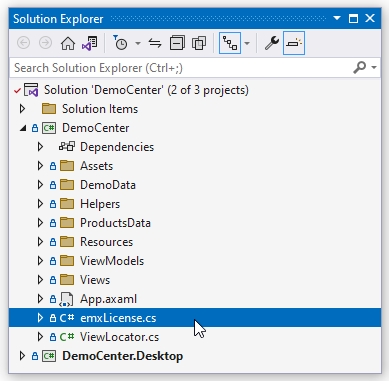Image resolution: width=389 pixels, height=381 pixels.
Task: Go to Home view in Solution Explorer
Action: coord(68,43)
